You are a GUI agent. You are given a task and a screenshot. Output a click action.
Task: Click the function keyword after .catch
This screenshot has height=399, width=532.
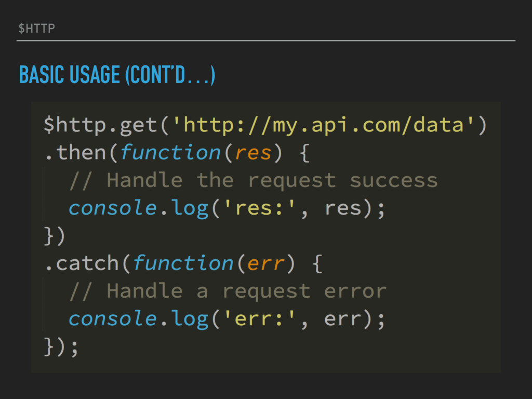(x=183, y=263)
